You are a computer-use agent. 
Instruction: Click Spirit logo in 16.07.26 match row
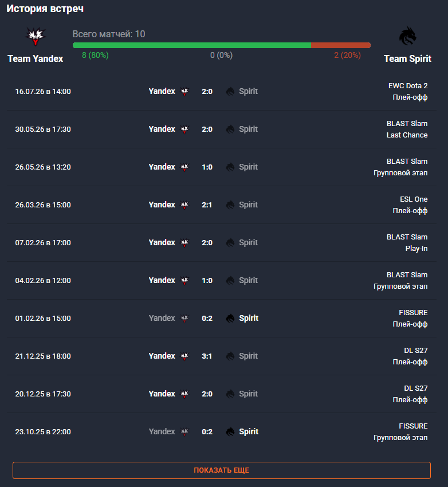click(230, 92)
